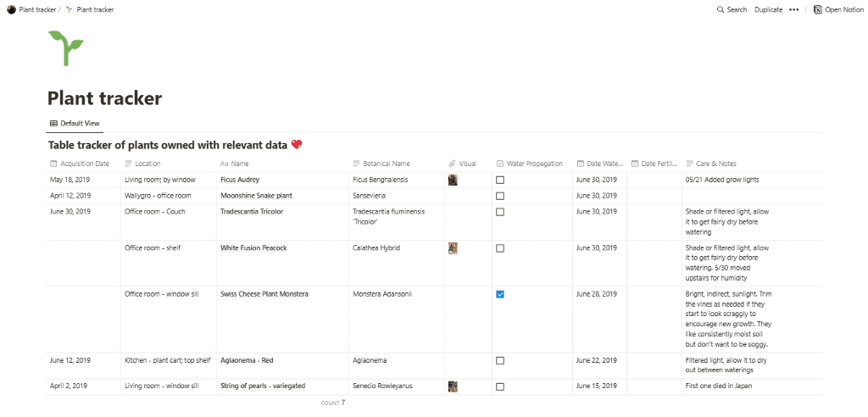
Task: Click the COUNT 7 footer summary
Action: tap(333, 403)
